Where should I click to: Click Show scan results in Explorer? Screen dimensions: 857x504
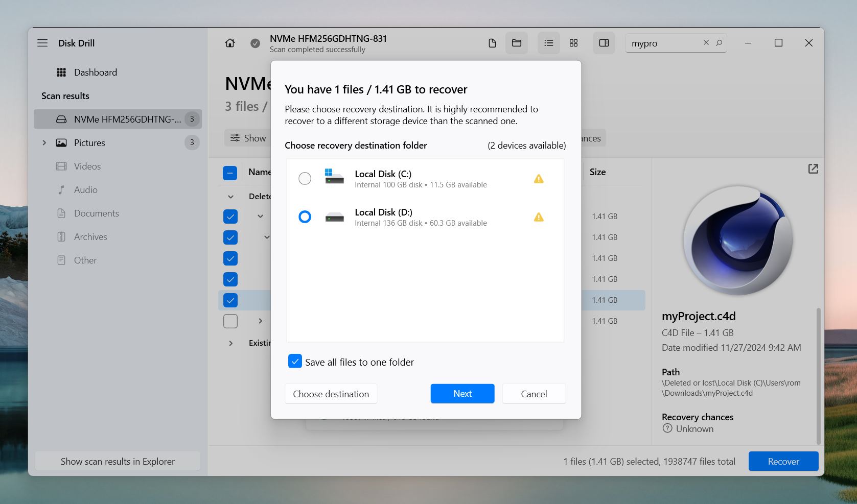118,462
